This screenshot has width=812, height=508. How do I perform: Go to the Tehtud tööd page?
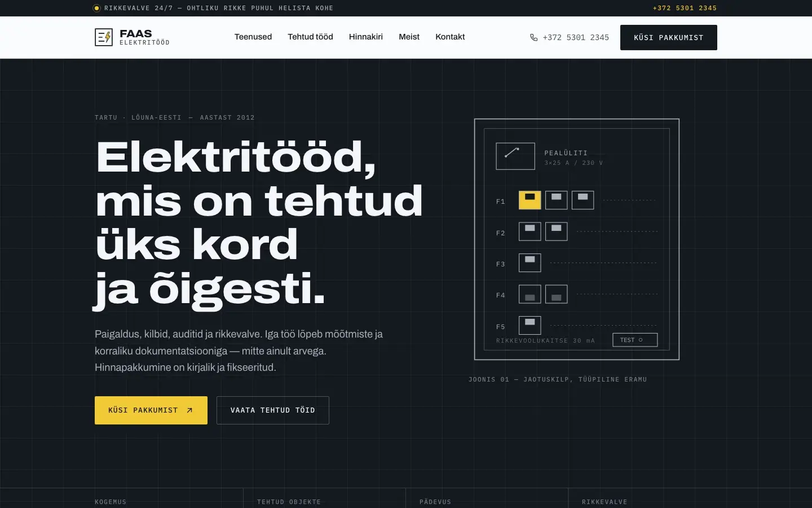click(310, 37)
